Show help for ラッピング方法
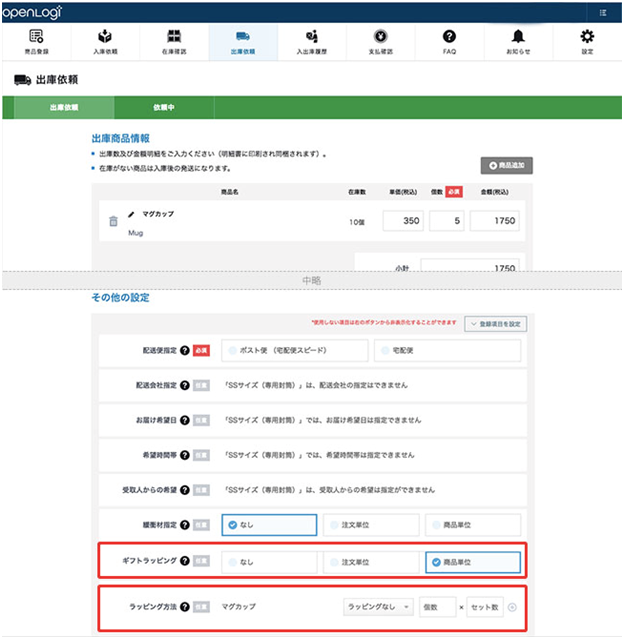624x639 pixels. 185,607
